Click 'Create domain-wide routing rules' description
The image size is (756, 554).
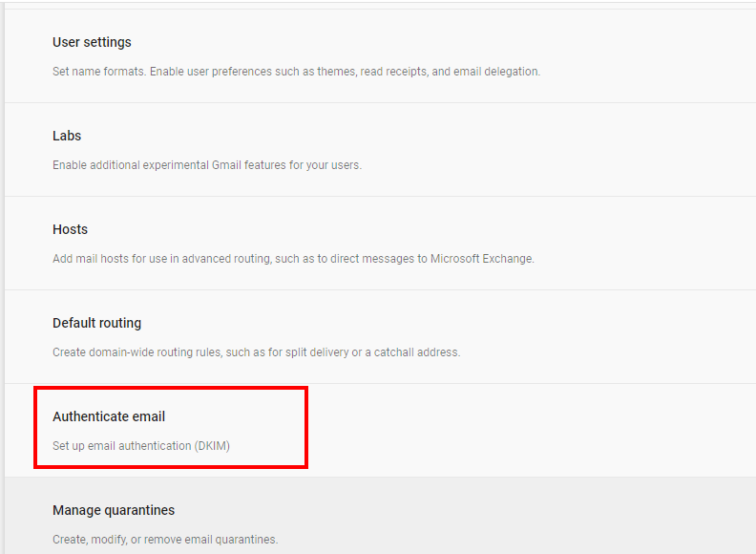[257, 352]
